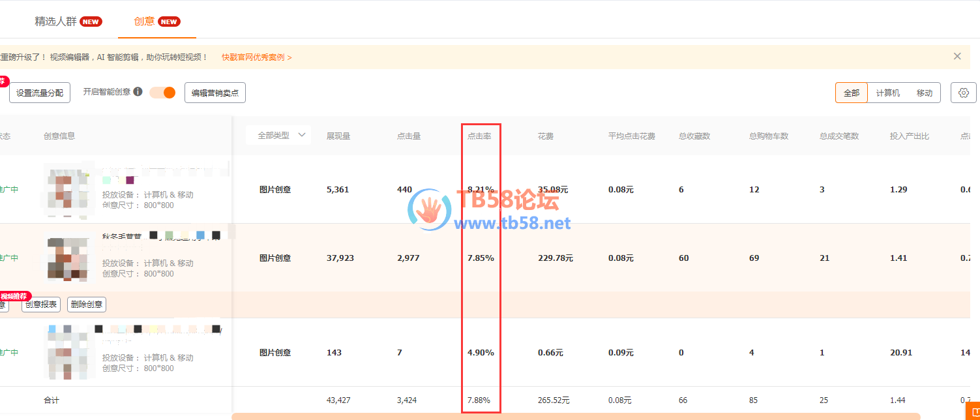Click the 点击率 column header
The height and width of the screenshot is (420, 980).
click(479, 136)
